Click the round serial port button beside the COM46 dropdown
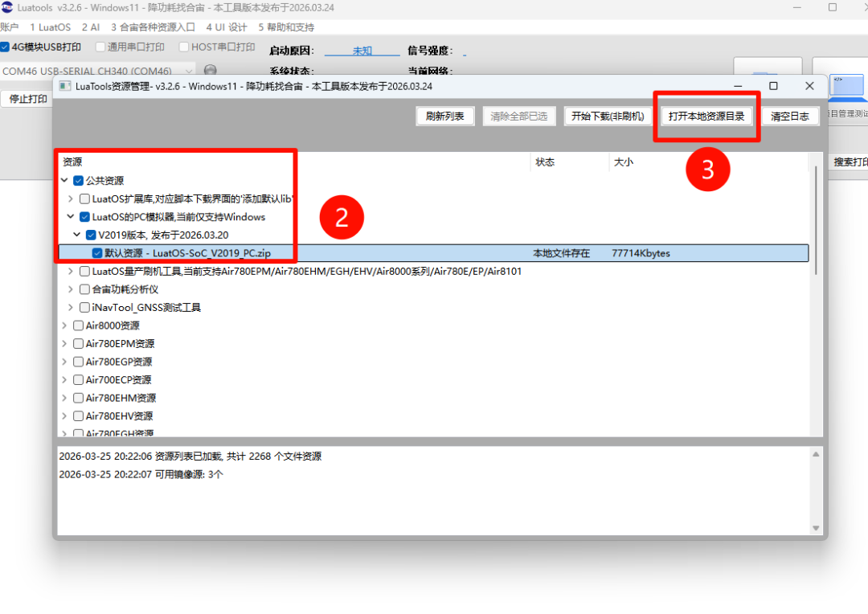The width and height of the screenshot is (868, 614). pos(211,70)
